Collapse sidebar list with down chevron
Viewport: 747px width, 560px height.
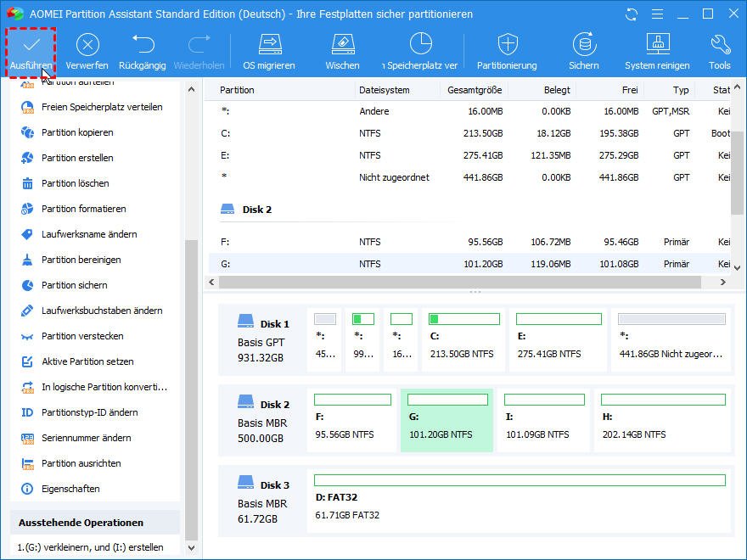coord(191,547)
